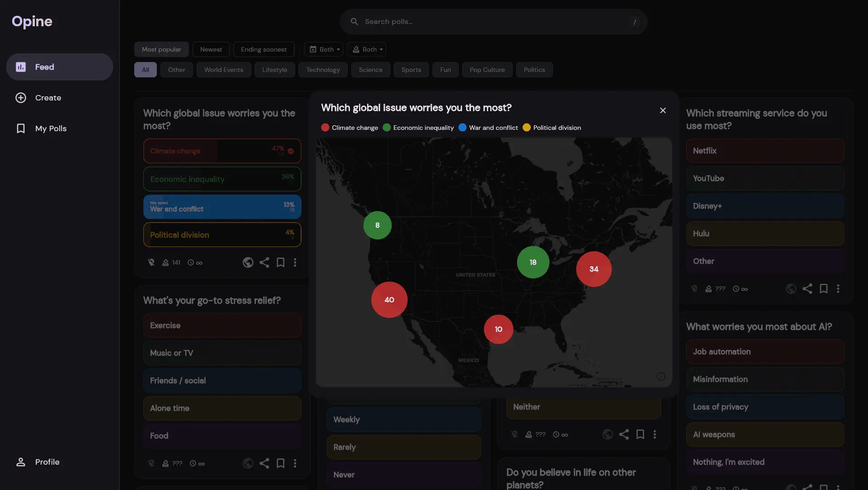Click the red 40 map cluster

(389, 300)
